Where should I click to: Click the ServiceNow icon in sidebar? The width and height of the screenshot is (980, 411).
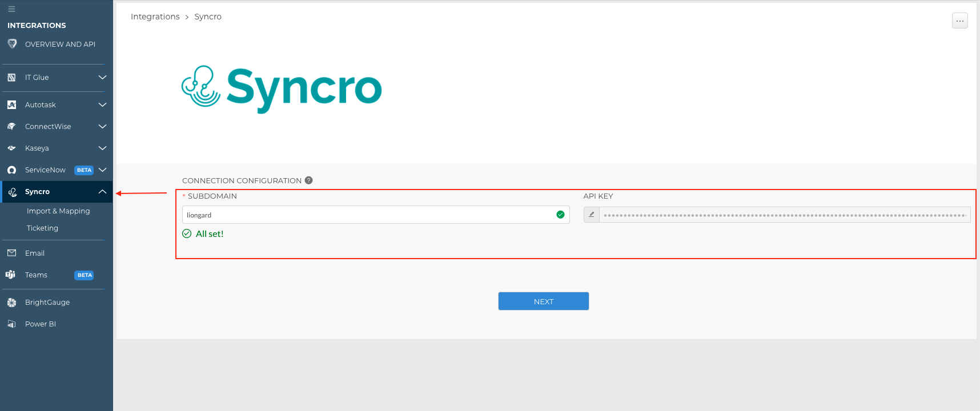(x=11, y=170)
